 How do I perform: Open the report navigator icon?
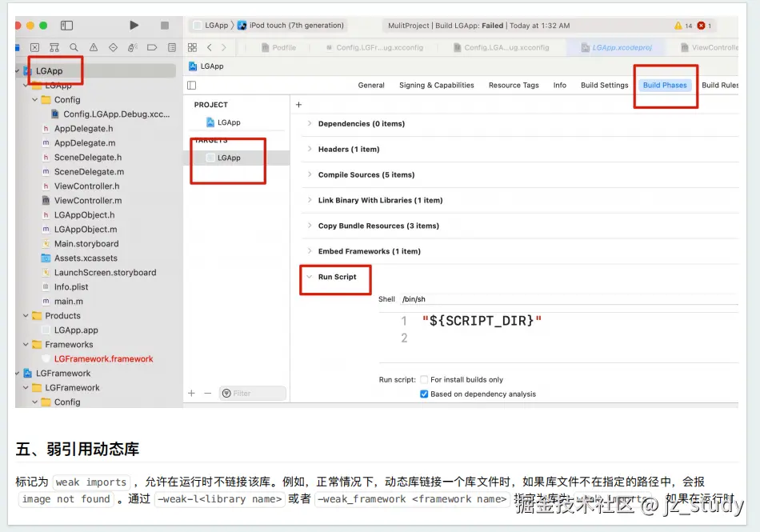171,47
